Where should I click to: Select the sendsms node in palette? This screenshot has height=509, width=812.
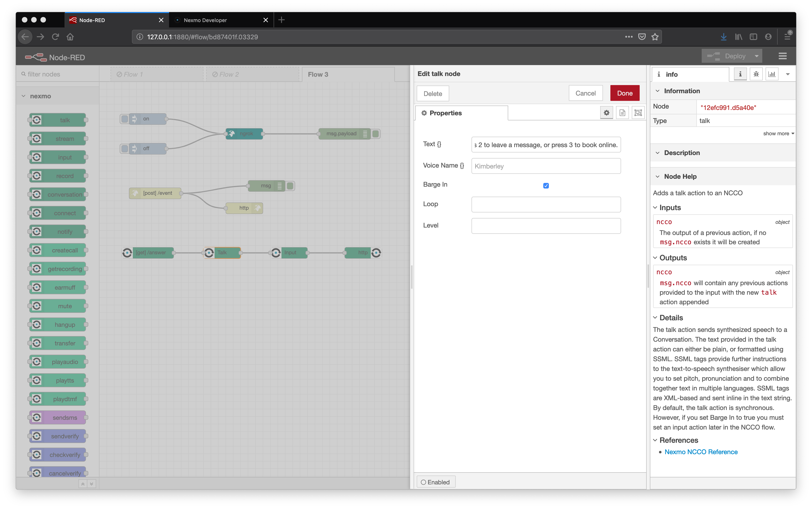pyautogui.click(x=58, y=417)
